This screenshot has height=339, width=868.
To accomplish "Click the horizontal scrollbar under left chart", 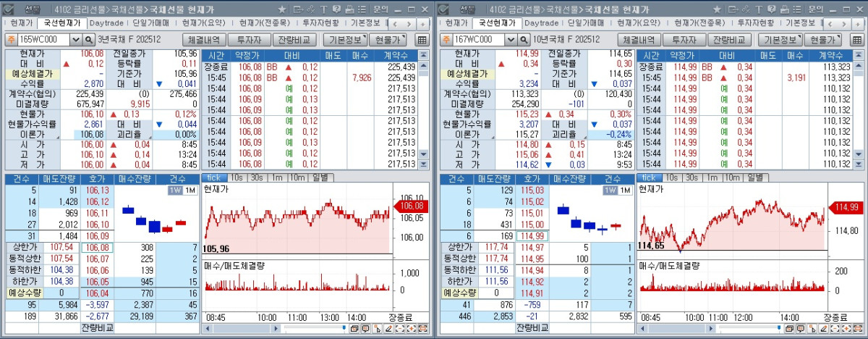I will tap(241, 328).
